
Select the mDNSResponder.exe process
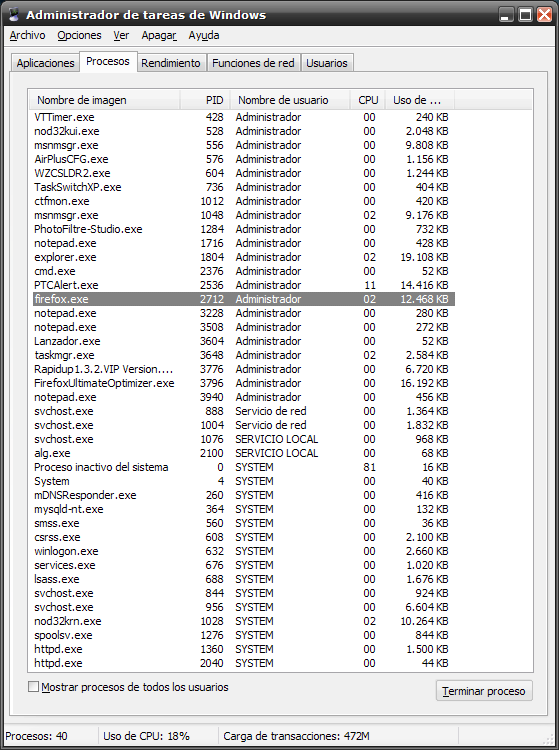pyautogui.click(x=243, y=495)
